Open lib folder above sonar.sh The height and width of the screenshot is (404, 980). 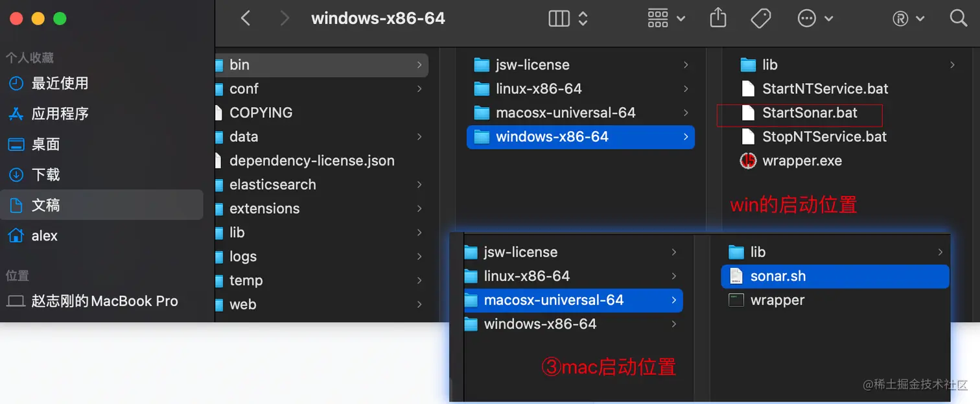pyautogui.click(x=835, y=252)
